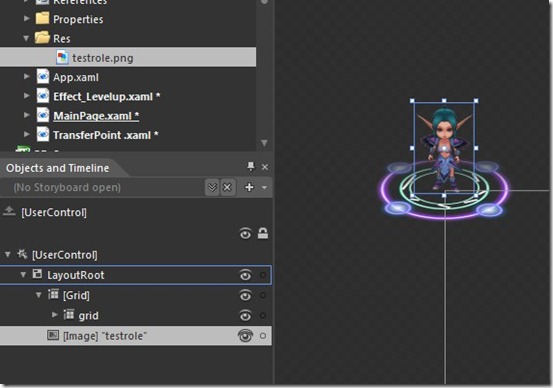Click the Effect_Levelup.xaml file icon
The height and width of the screenshot is (388, 553).
tap(43, 96)
